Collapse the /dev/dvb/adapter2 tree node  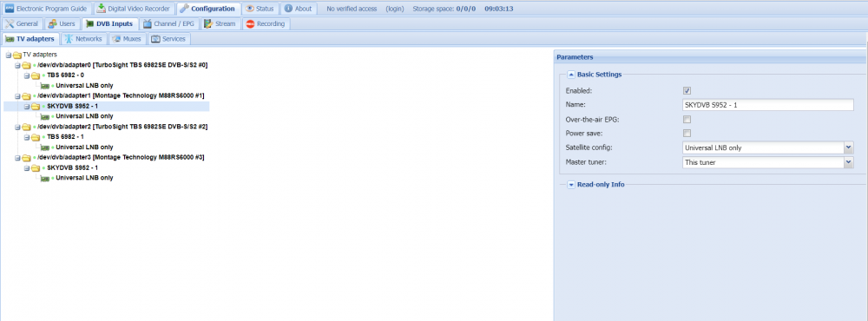[x=17, y=127]
